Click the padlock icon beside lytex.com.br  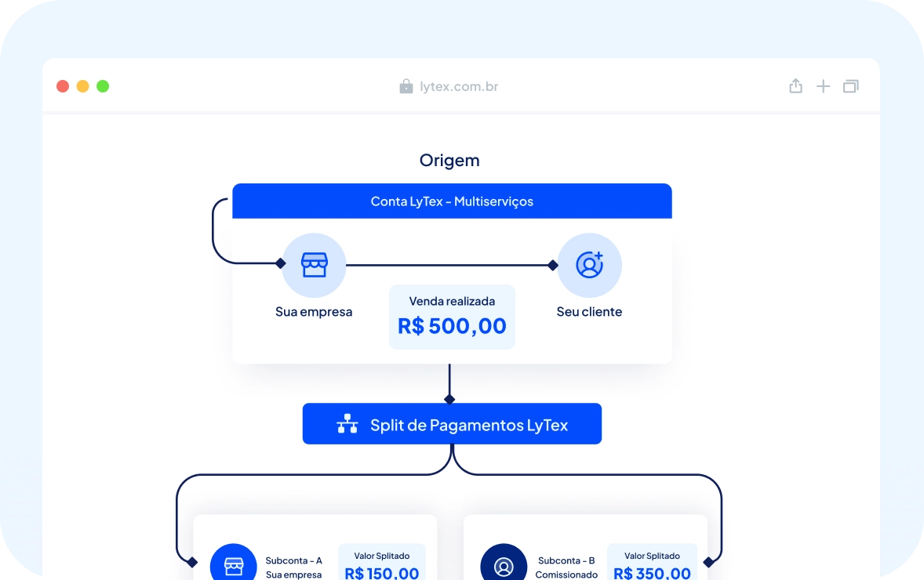point(406,86)
